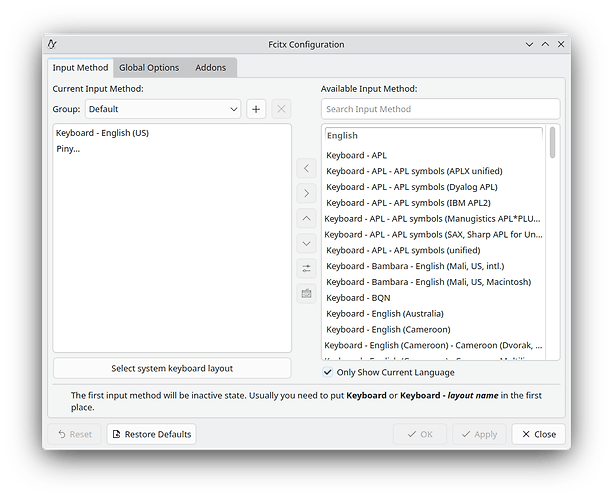Select English (Cameroon) - Cameroon (Dvorak entry

pyautogui.click(x=434, y=345)
